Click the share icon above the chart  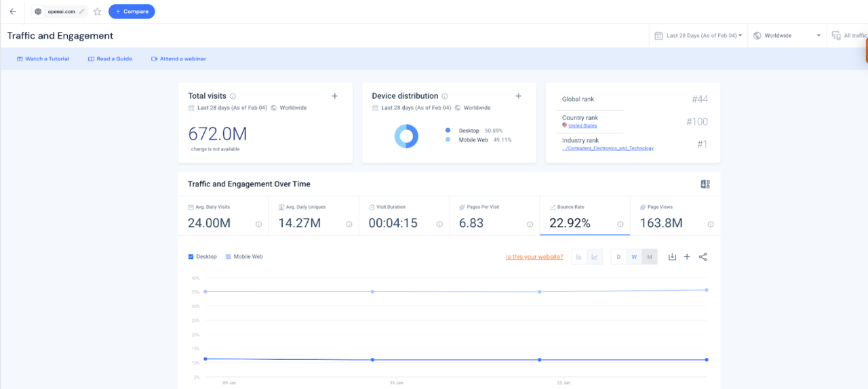(703, 257)
